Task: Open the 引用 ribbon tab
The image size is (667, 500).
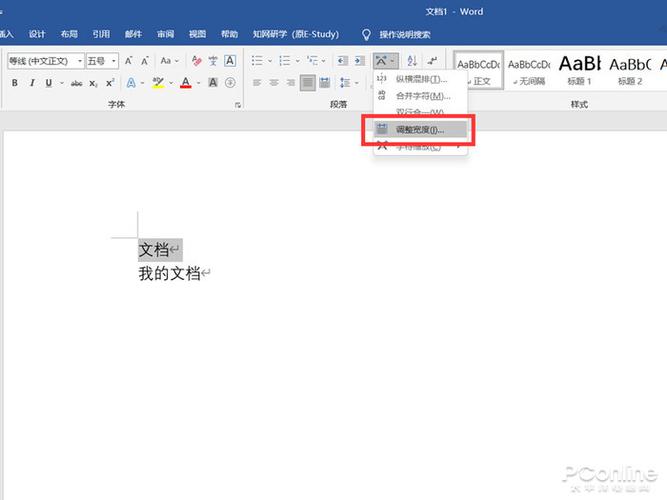Action: coord(101,34)
